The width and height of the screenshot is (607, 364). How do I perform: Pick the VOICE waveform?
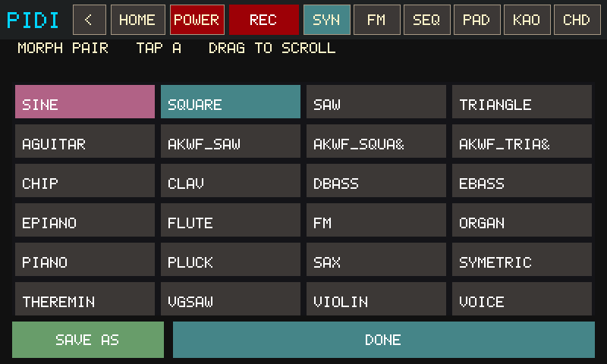pyautogui.click(x=522, y=299)
